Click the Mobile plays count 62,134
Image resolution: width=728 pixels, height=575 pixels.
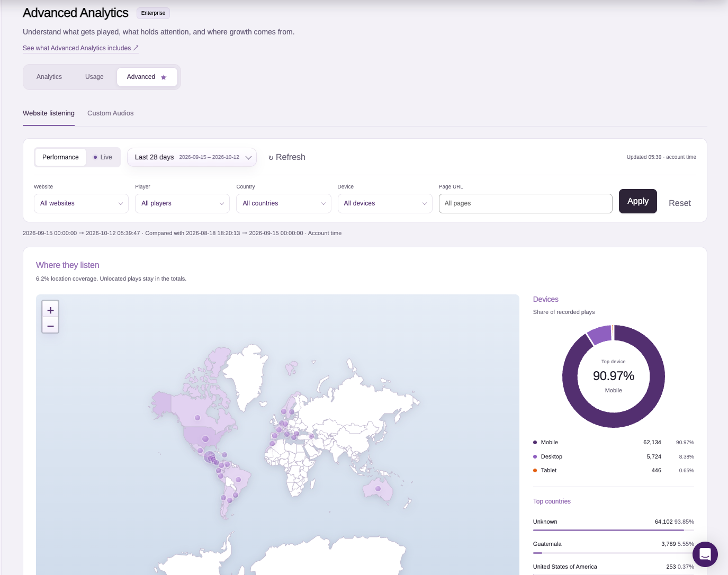652,443
